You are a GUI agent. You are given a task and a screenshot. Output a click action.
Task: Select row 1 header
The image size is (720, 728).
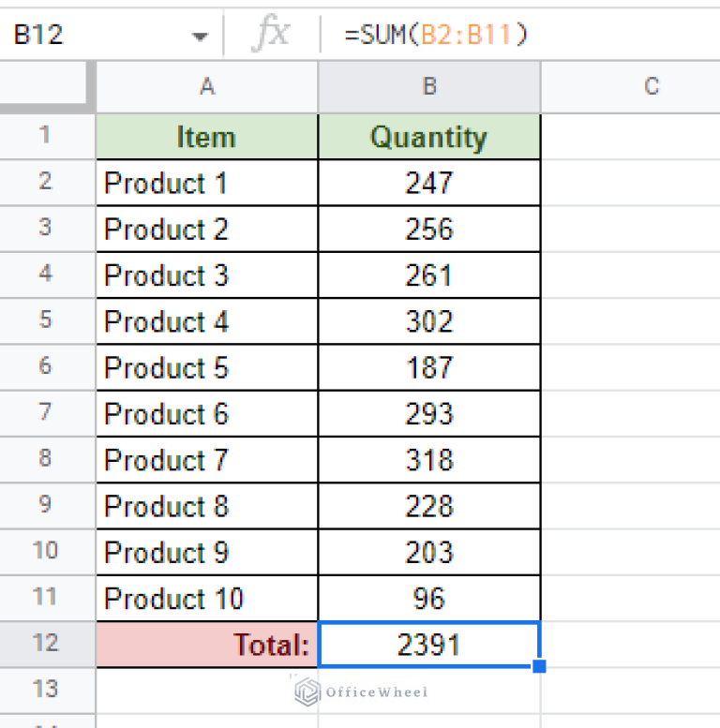point(48,136)
